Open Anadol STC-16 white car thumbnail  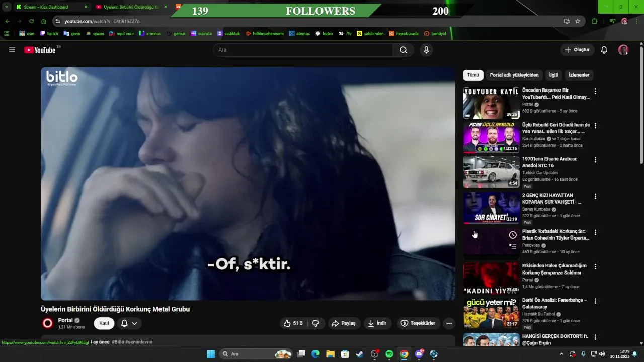click(491, 171)
